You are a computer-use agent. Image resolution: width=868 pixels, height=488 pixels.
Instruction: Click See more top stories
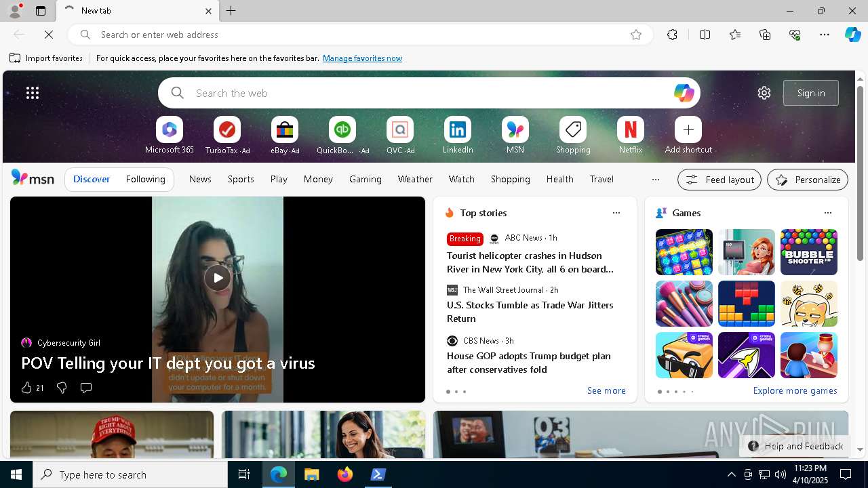point(606,390)
